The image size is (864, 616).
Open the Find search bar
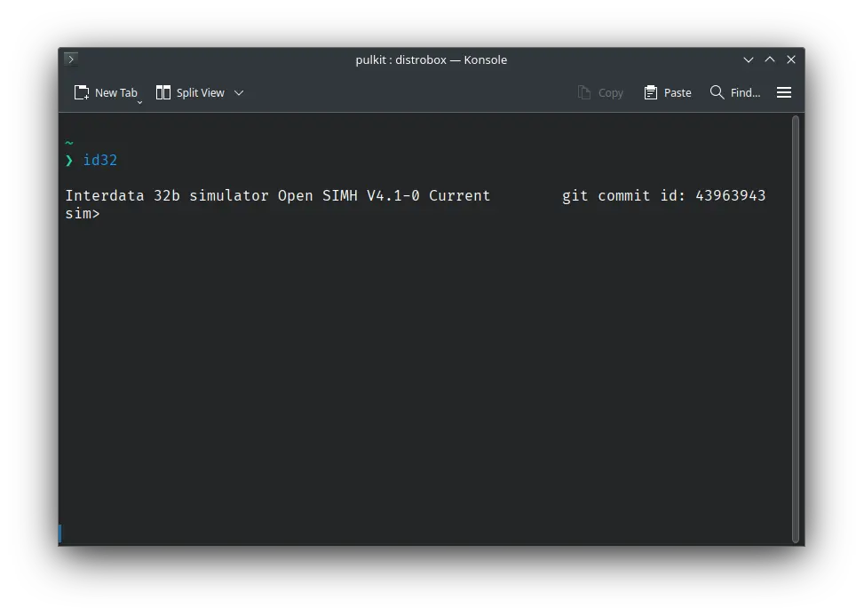[x=735, y=92]
